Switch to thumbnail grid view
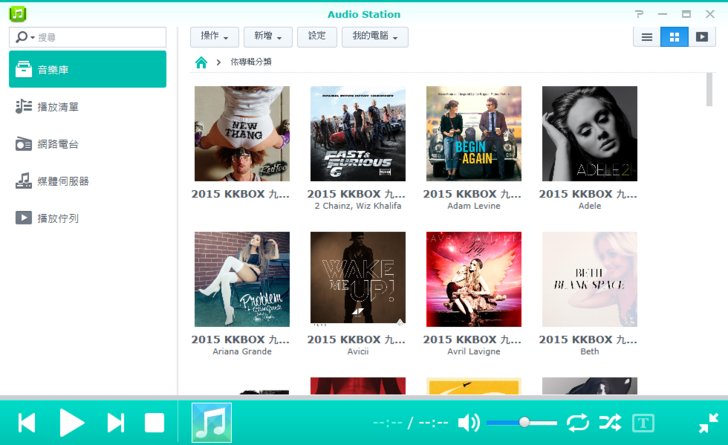The width and height of the screenshot is (728, 445). pos(674,37)
